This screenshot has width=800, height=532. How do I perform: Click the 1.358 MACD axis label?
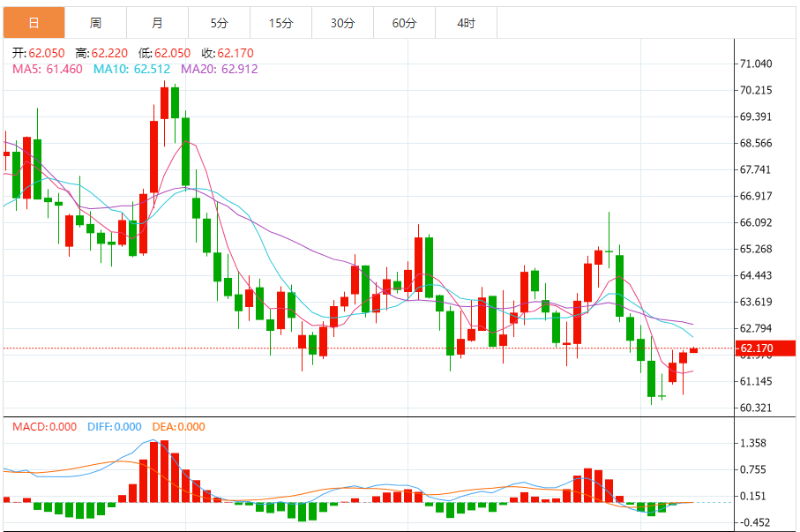757,443
